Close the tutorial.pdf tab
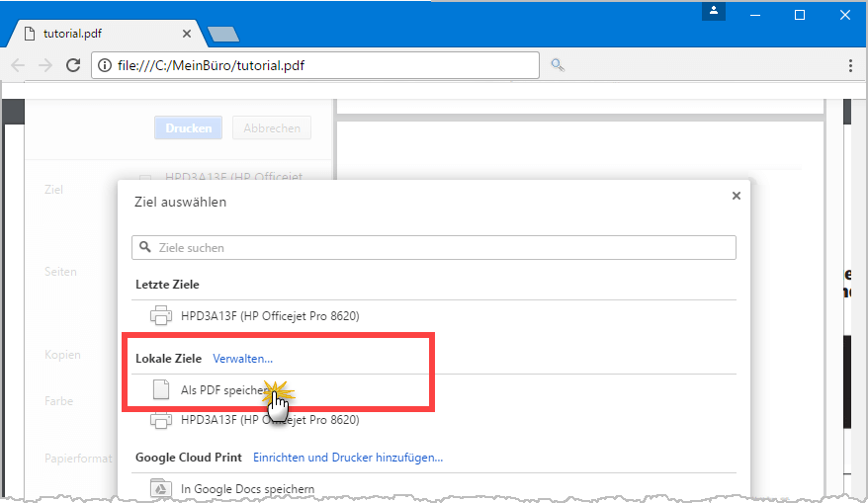868x503 pixels. [x=187, y=34]
